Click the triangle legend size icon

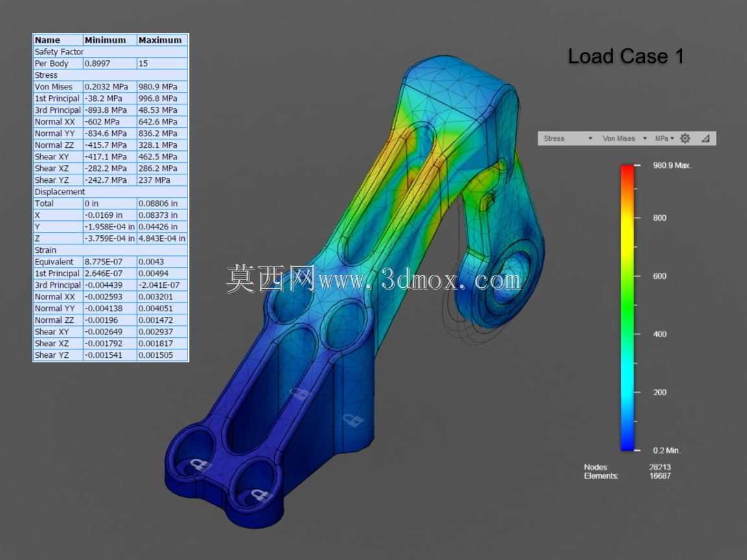pos(705,139)
